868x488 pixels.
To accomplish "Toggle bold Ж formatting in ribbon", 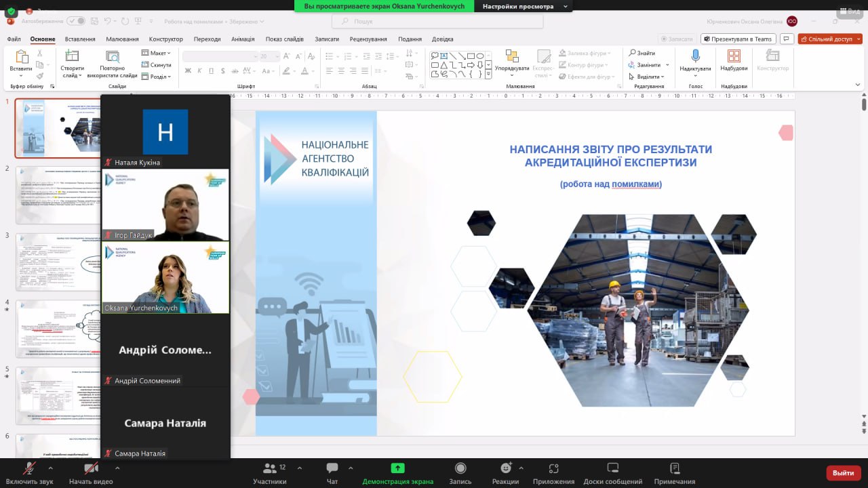I will [188, 70].
